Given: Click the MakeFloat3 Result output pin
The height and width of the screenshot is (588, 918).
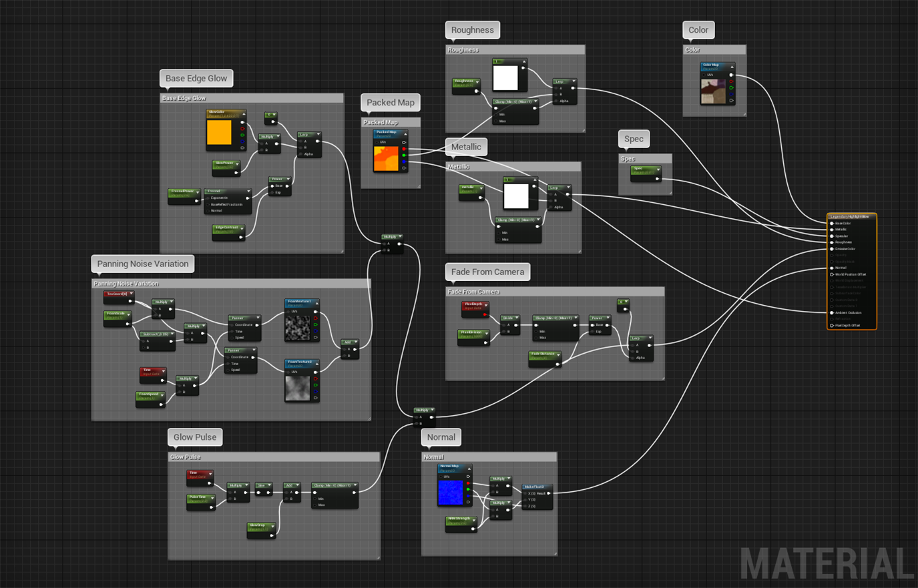Looking at the screenshot, I should click(x=549, y=493).
